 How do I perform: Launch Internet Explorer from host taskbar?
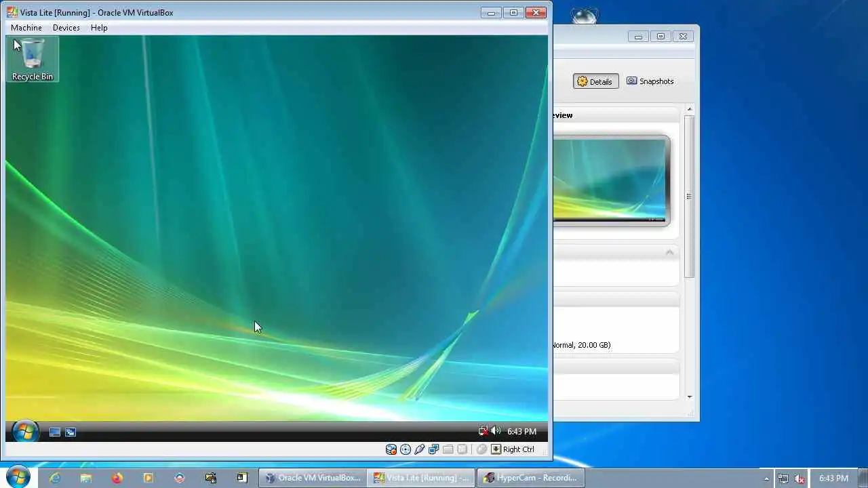pyautogui.click(x=55, y=478)
